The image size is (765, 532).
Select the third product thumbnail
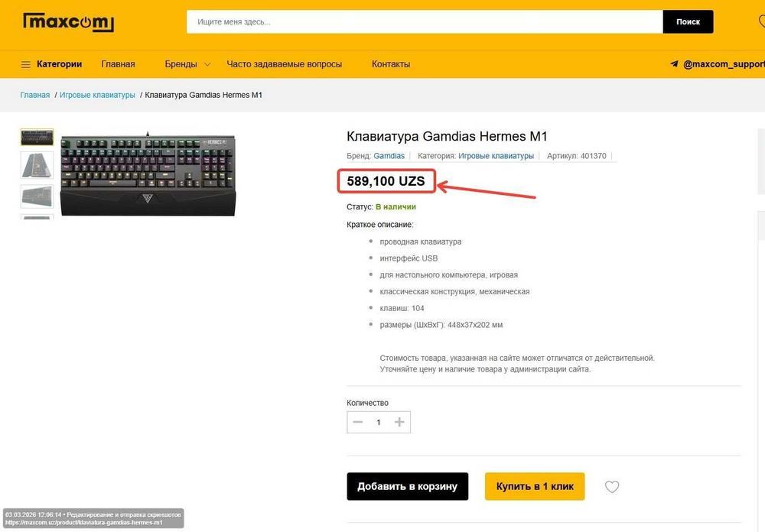[x=37, y=196]
